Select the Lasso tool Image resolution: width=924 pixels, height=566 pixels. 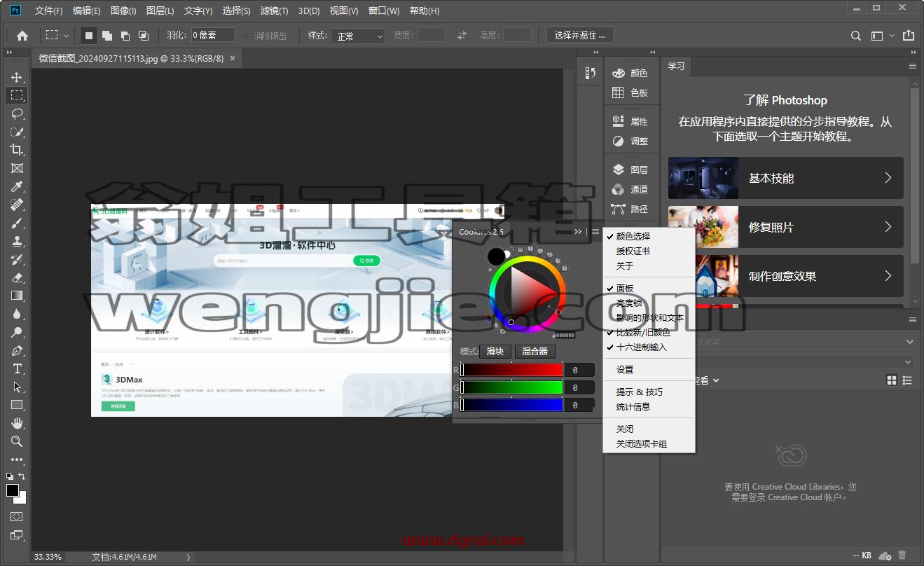(17, 113)
